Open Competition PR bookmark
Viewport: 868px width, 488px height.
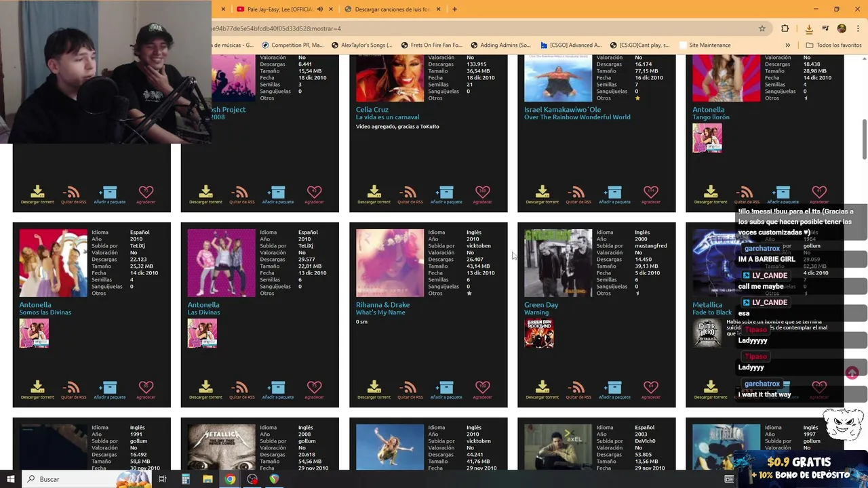point(292,45)
